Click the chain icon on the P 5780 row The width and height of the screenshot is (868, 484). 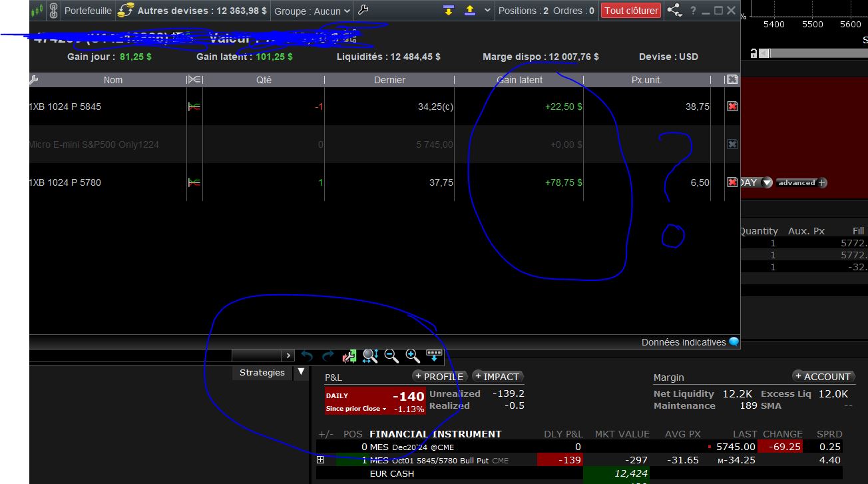click(194, 182)
